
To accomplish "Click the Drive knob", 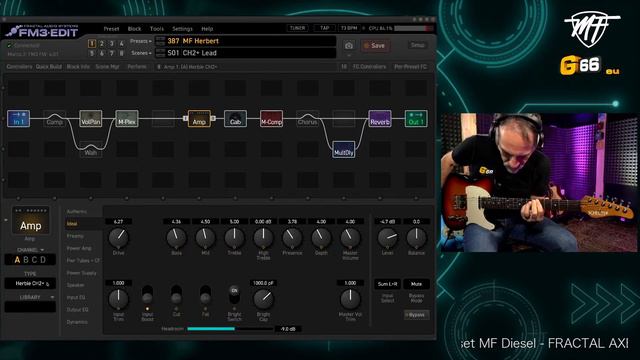I will point(118,238).
